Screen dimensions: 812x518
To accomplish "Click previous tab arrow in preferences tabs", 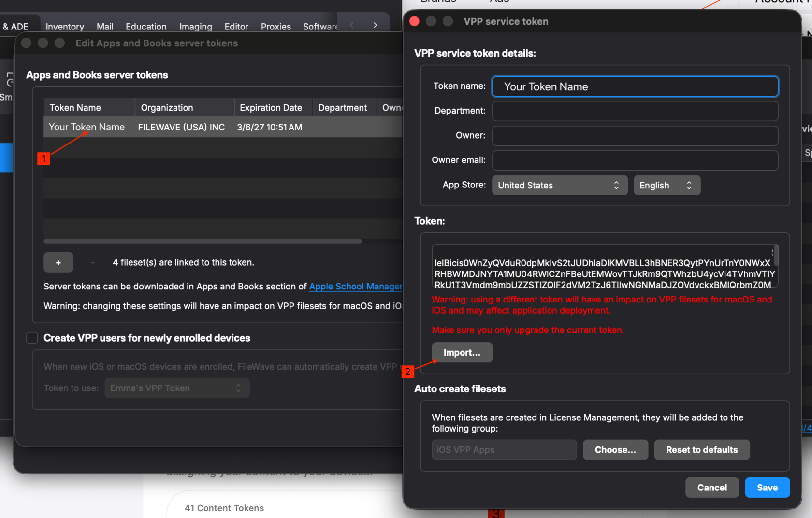I will [x=352, y=25].
